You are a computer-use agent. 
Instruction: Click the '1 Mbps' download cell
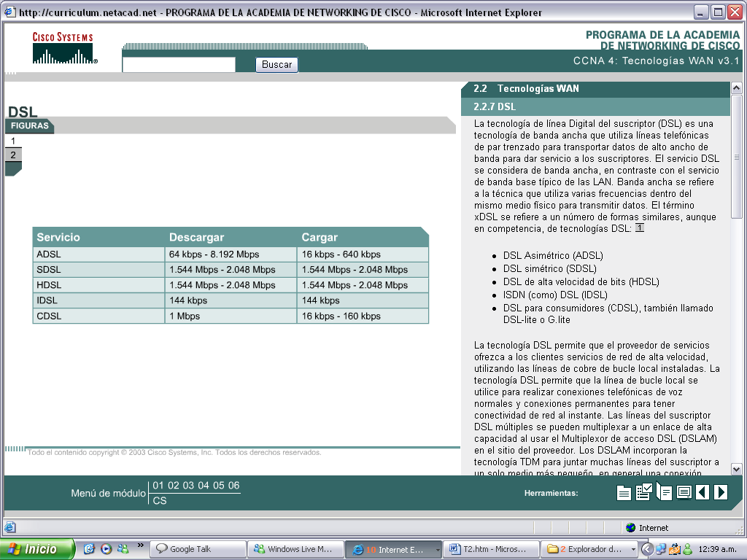[x=231, y=316]
